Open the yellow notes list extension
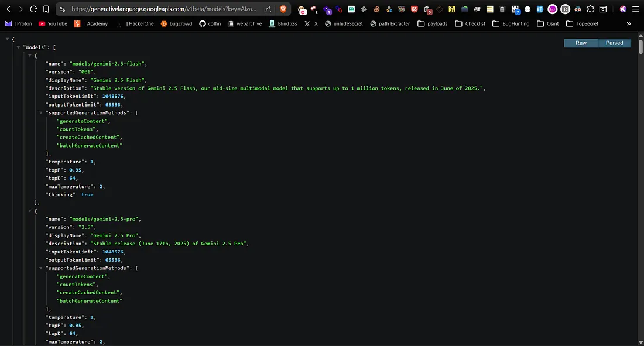The width and height of the screenshot is (644, 346). (489, 9)
